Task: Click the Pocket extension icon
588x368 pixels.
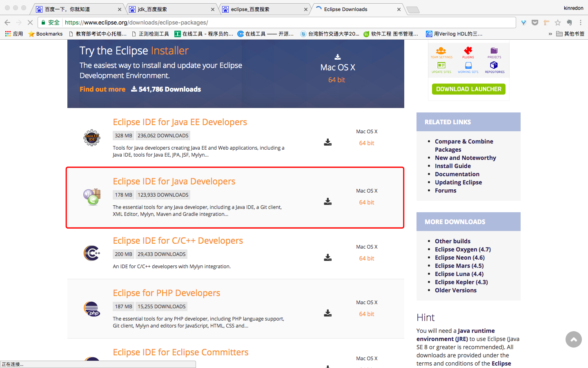Action: (x=535, y=22)
